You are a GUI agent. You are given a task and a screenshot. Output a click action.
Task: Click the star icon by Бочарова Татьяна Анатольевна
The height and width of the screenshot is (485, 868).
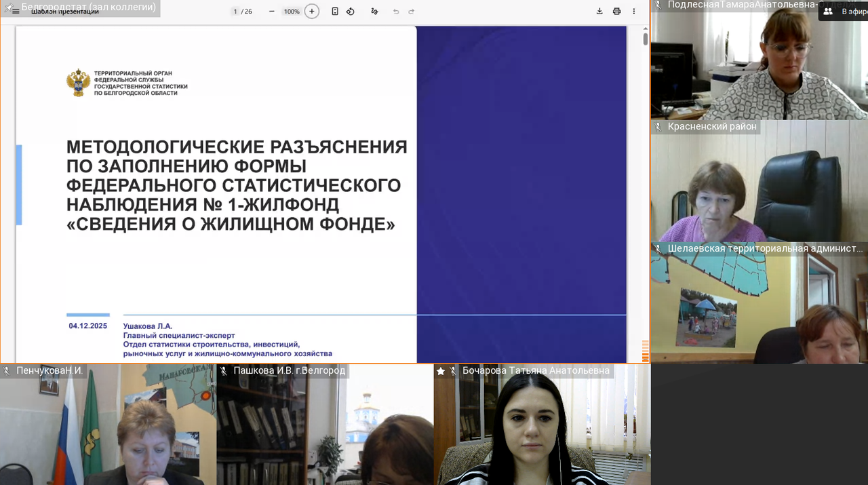pyautogui.click(x=441, y=371)
